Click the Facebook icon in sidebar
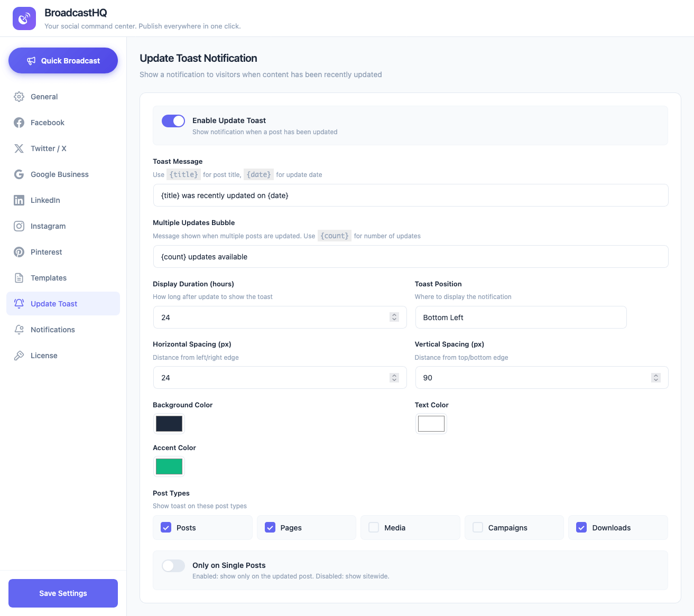Image resolution: width=694 pixels, height=616 pixels. pos(19,123)
